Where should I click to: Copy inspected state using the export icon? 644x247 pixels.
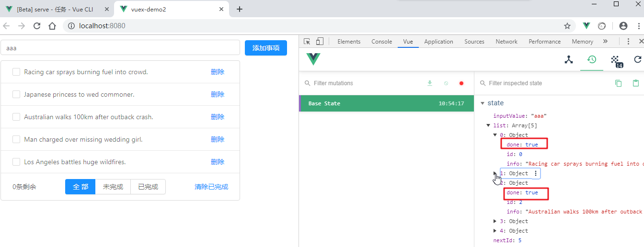point(619,83)
